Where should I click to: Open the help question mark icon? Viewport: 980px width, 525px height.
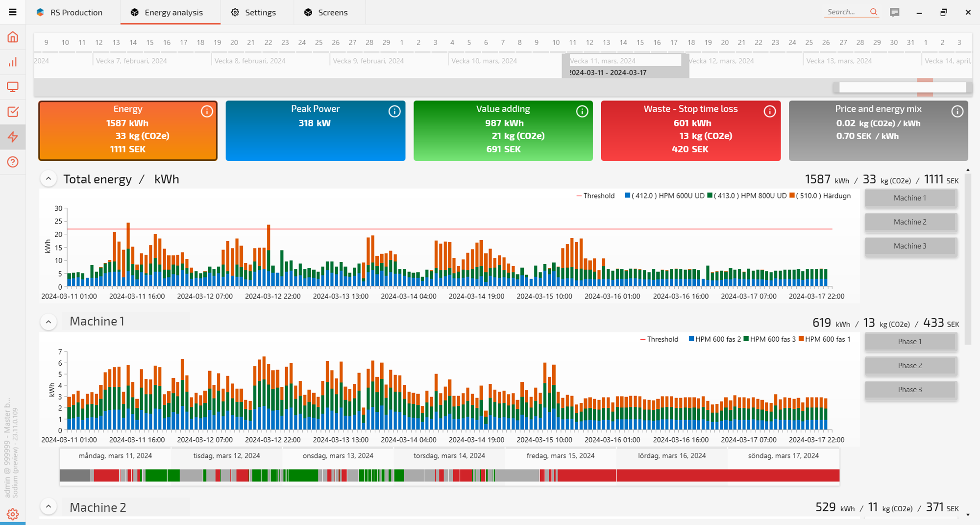[13, 162]
